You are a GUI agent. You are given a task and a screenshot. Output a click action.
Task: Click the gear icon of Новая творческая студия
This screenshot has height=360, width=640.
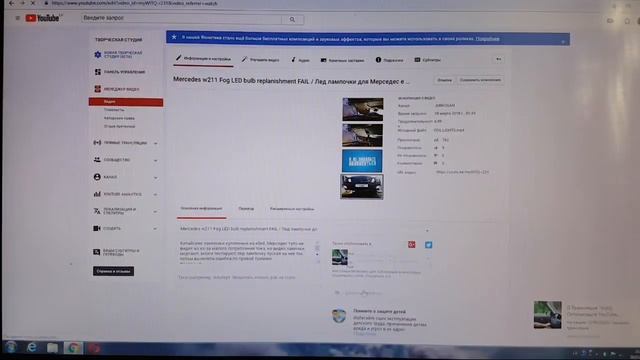point(98,54)
